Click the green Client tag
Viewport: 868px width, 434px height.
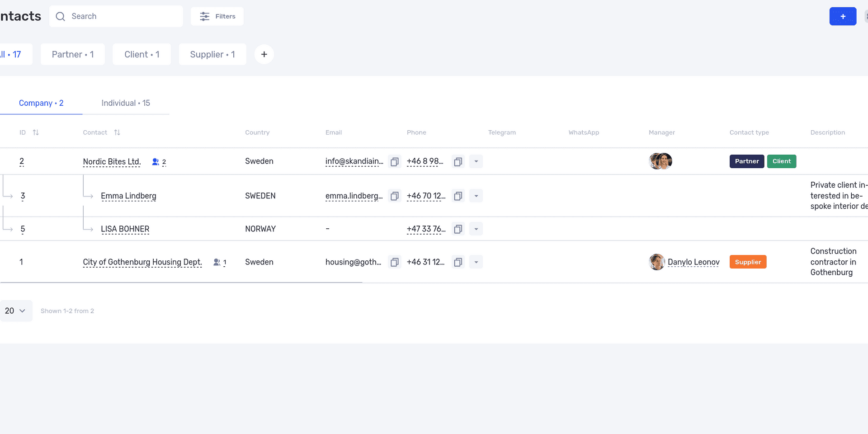tap(782, 161)
